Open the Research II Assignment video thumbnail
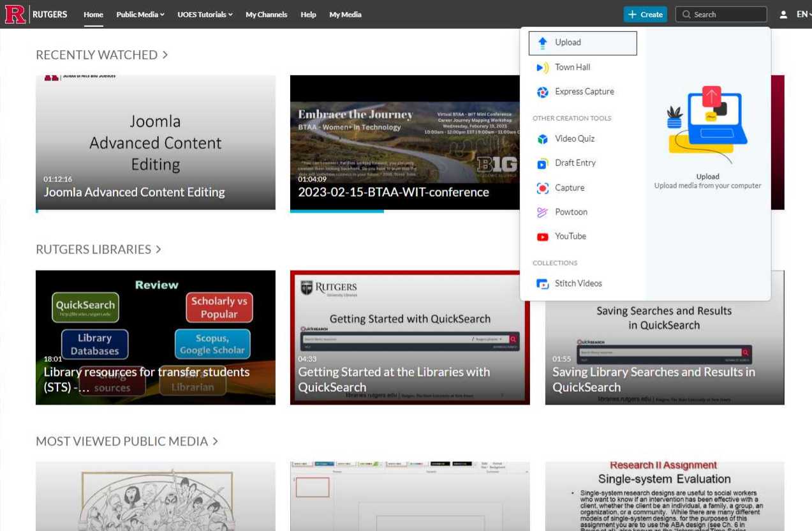812x531 pixels. [x=665, y=497]
